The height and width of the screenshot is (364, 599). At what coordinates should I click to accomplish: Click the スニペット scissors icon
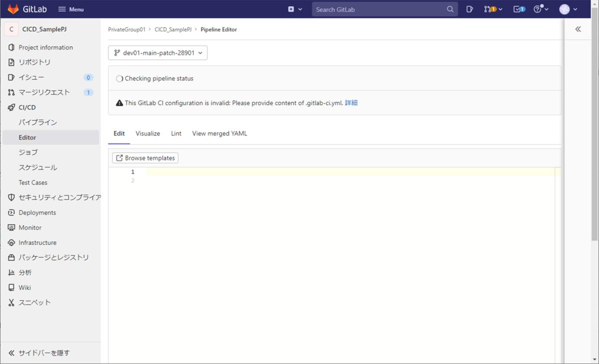click(11, 302)
